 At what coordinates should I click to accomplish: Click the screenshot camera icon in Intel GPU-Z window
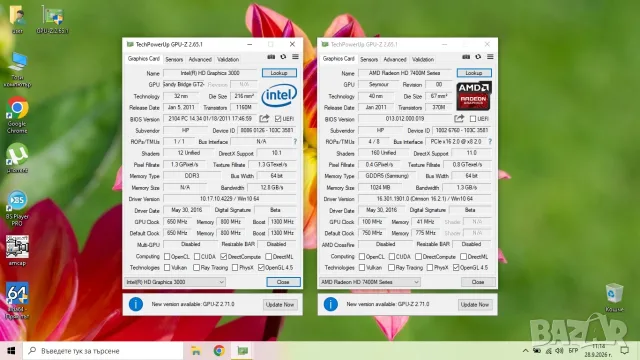pos(271,57)
